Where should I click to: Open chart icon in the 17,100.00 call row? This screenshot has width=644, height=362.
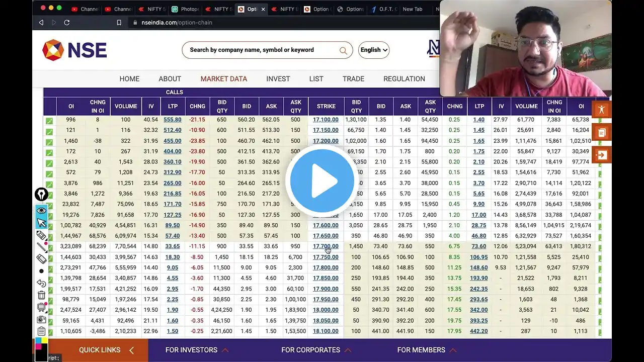click(49, 121)
